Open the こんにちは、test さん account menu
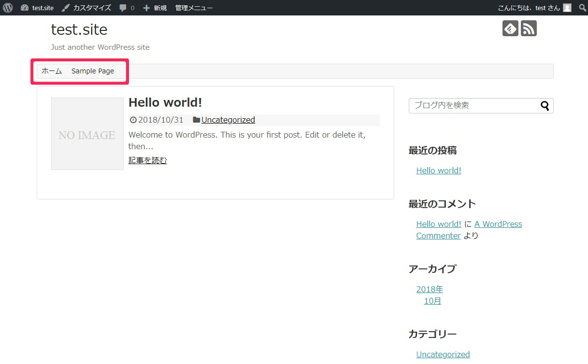588x364 pixels. 529,8
